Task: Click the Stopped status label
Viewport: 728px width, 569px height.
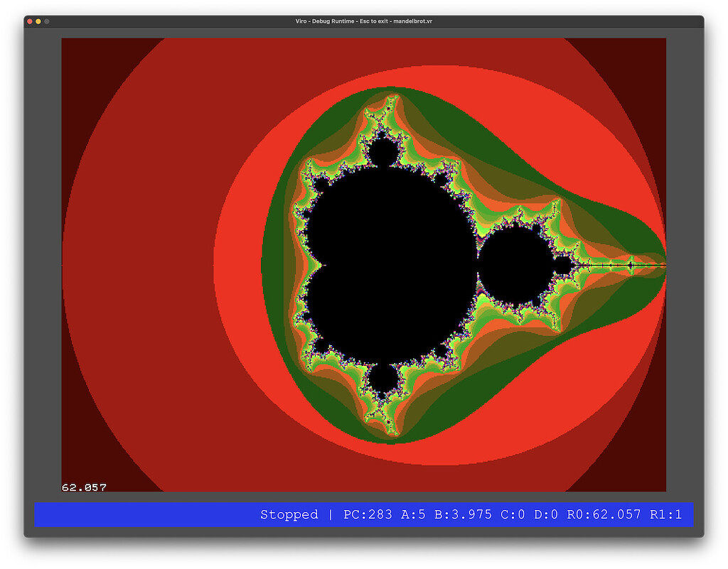Action: click(x=289, y=514)
